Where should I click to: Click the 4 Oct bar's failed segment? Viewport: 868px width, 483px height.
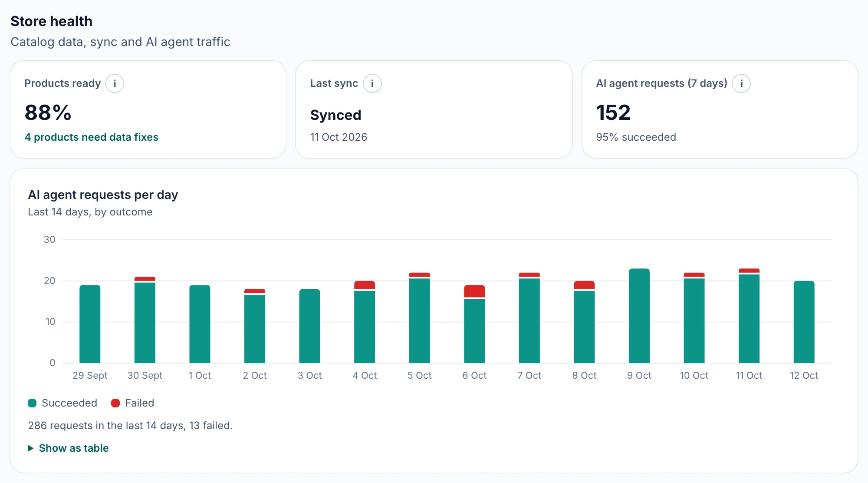pyautogui.click(x=365, y=285)
